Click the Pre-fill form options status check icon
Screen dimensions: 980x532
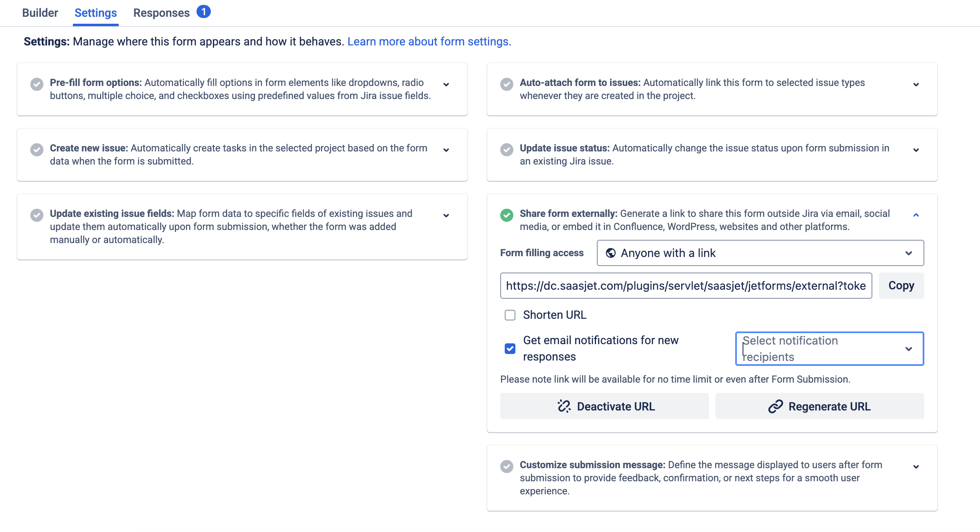click(37, 84)
